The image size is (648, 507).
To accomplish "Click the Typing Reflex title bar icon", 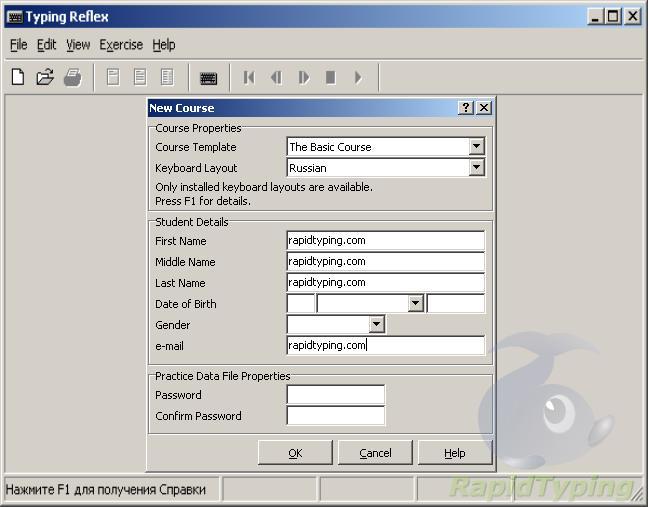I will tap(15, 17).
